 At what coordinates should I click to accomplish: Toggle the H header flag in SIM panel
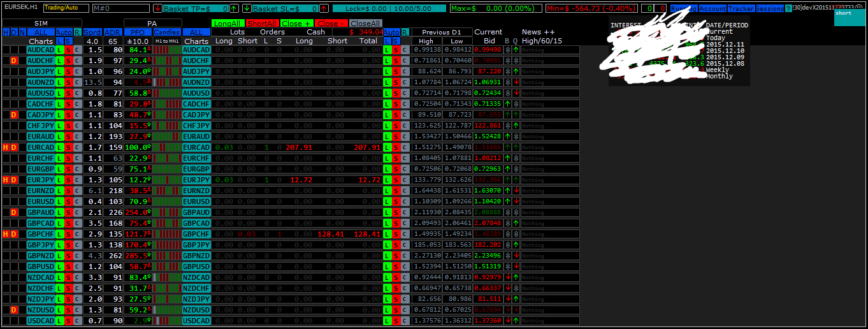tap(6, 32)
